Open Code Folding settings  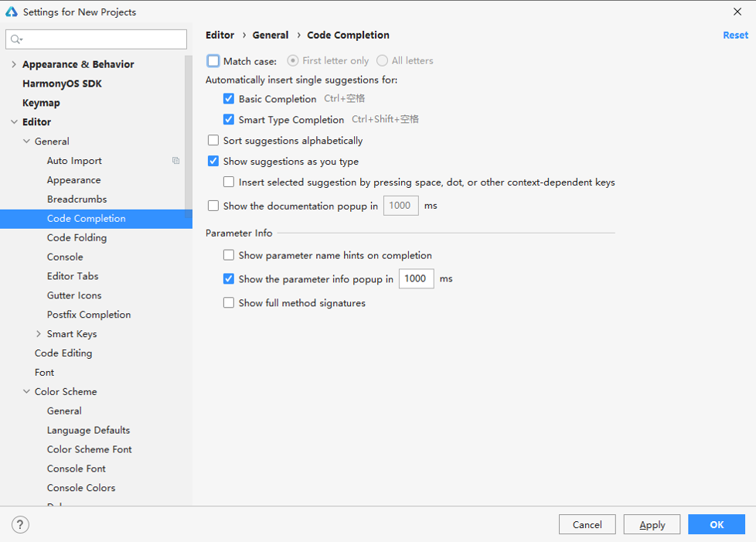click(x=77, y=237)
